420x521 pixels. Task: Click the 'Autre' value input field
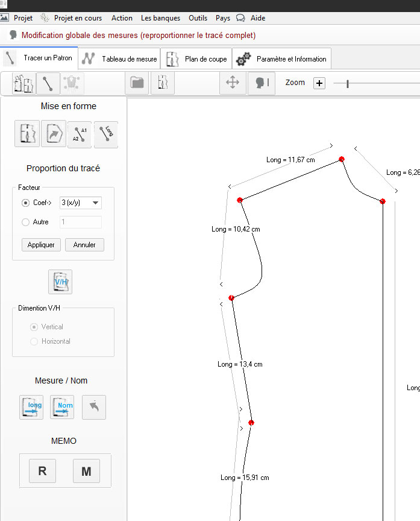point(81,222)
